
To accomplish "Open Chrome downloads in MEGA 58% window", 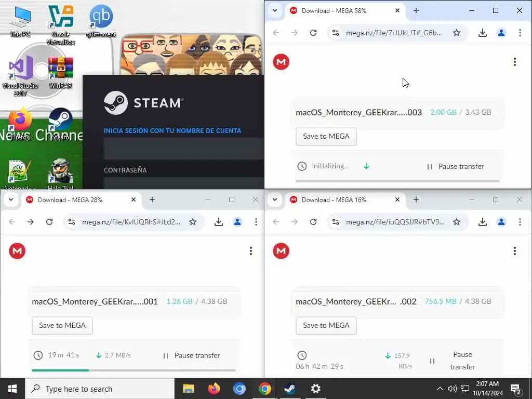I will (x=483, y=33).
